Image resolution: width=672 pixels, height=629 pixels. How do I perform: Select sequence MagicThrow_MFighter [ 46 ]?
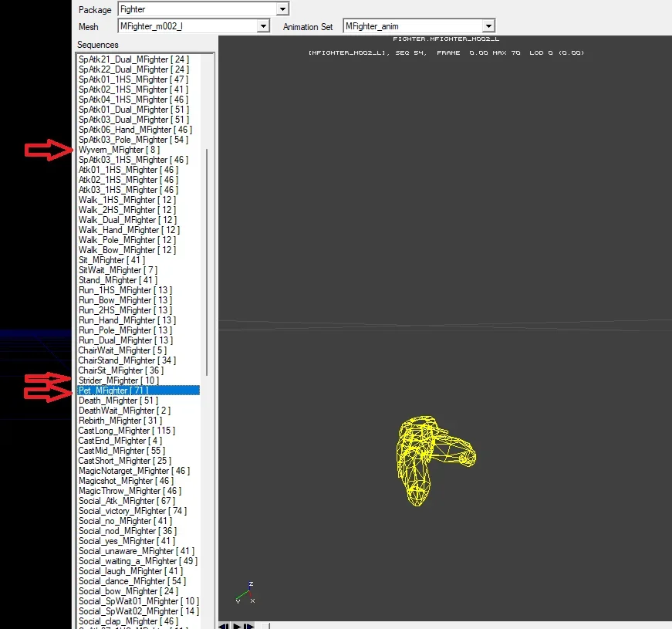coord(130,491)
